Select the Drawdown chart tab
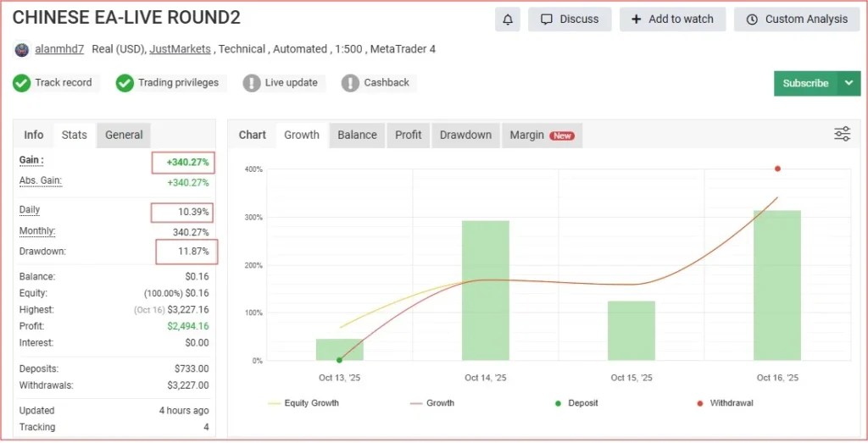The width and height of the screenshot is (868, 443). tap(465, 135)
